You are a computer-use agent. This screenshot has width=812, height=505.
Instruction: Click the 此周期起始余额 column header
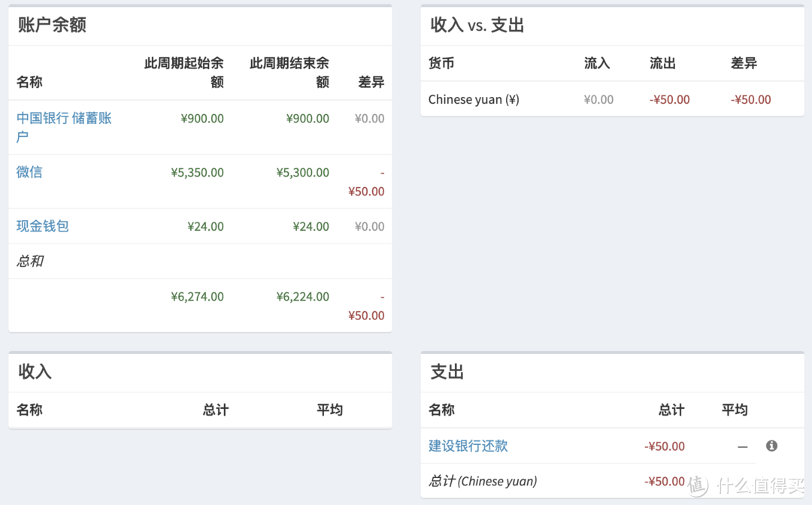point(184,73)
